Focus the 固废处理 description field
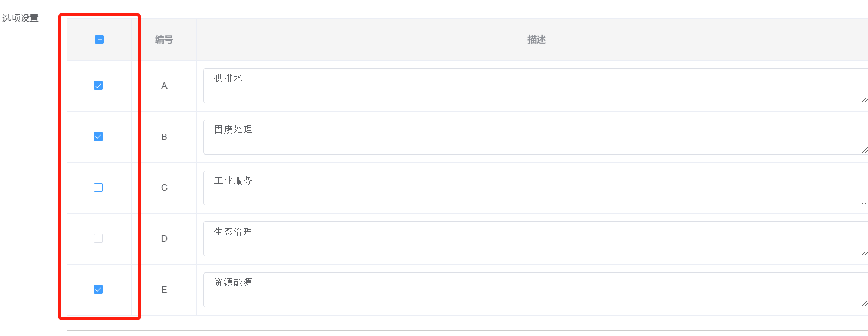Screen dimensions: 868x336 533,137
